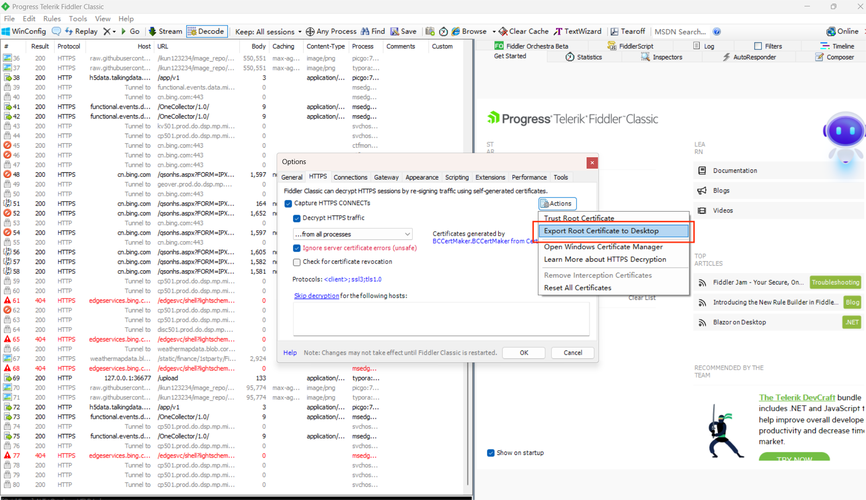This screenshot has width=866, height=500.
Task: Open the Filters tab
Action: 768,46
